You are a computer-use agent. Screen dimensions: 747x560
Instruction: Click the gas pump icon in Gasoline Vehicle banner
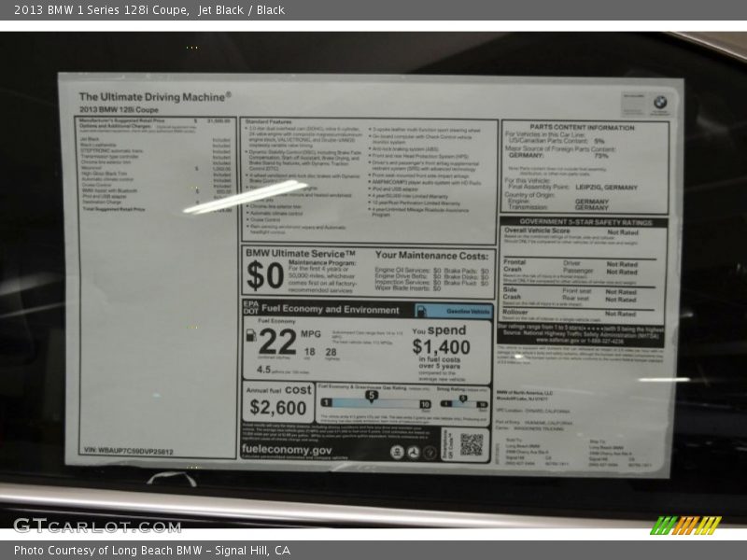pyautogui.click(x=421, y=311)
